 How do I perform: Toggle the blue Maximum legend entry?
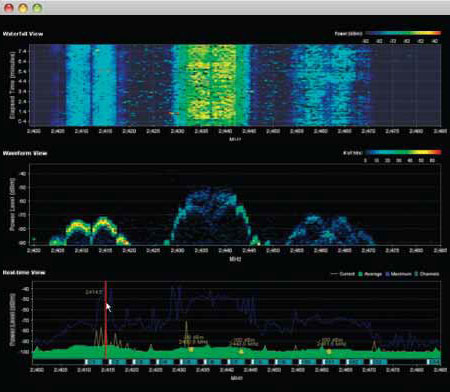point(398,274)
